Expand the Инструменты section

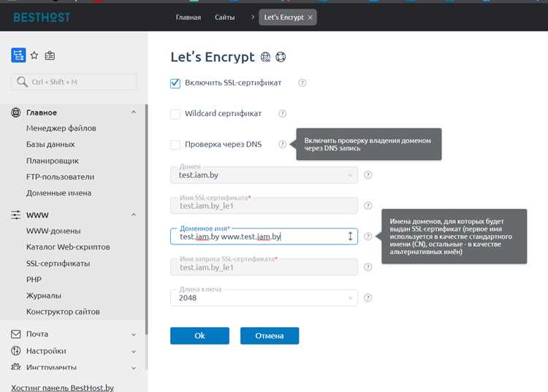[x=134, y=368]
